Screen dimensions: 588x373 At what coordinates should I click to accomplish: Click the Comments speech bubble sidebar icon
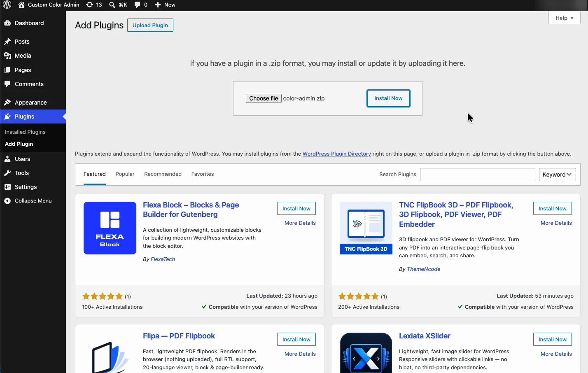[7, 84]
